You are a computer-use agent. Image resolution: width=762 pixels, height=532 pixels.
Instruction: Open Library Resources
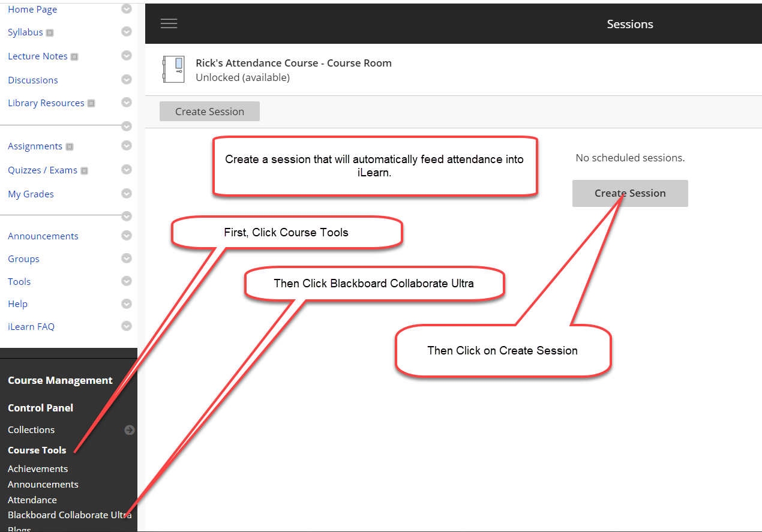[x=46, y=103]
